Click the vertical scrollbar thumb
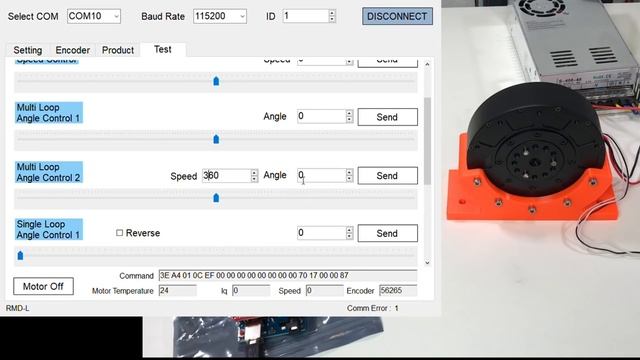Viewport: 640px width, 360px height. point(427,141)
